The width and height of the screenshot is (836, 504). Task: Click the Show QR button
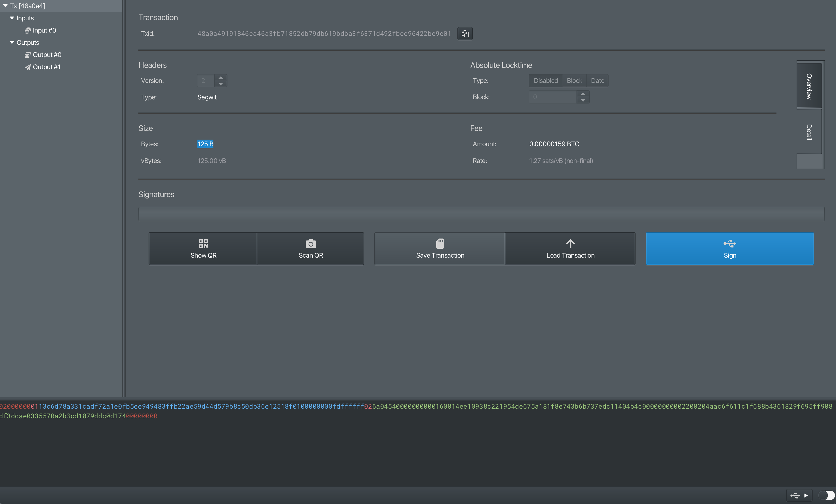(x=203, y=249)
